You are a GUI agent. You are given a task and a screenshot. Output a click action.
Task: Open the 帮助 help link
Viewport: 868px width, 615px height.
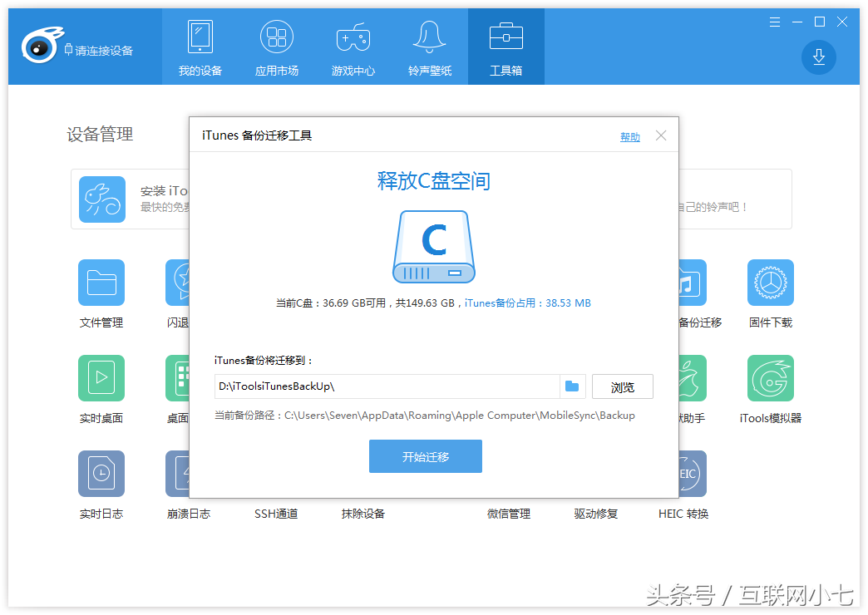629,137
